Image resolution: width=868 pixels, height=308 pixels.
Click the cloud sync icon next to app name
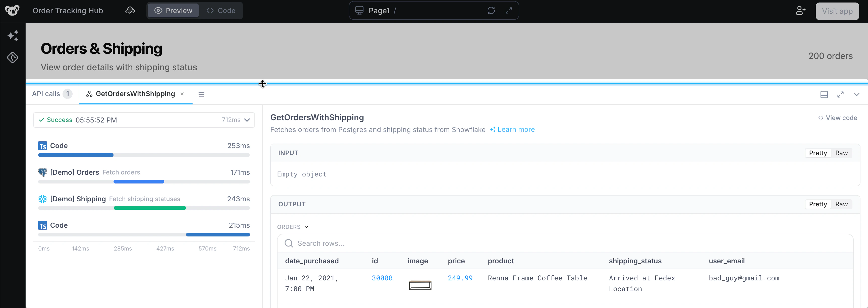(130, 11)
